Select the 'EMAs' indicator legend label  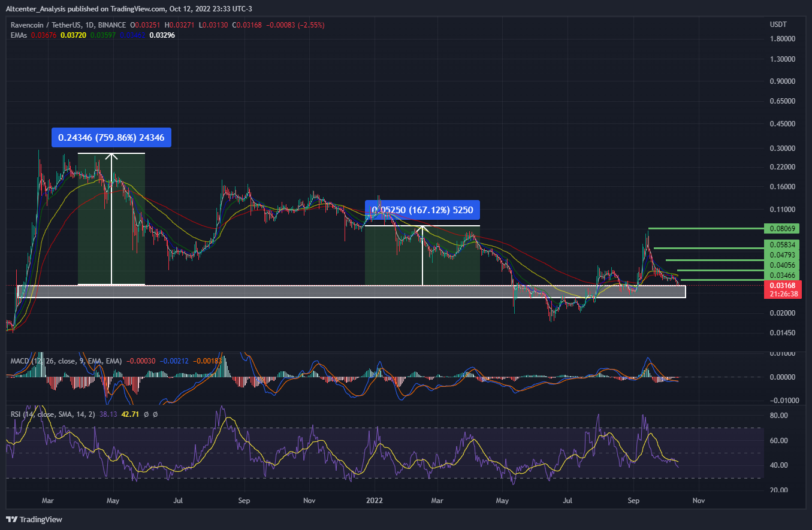pos(20,35)
